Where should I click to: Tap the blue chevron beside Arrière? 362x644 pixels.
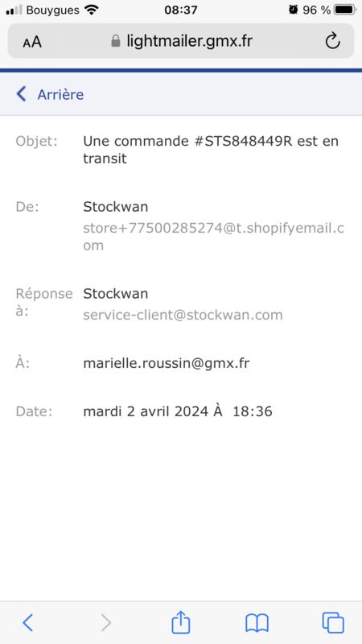[21, 94]
